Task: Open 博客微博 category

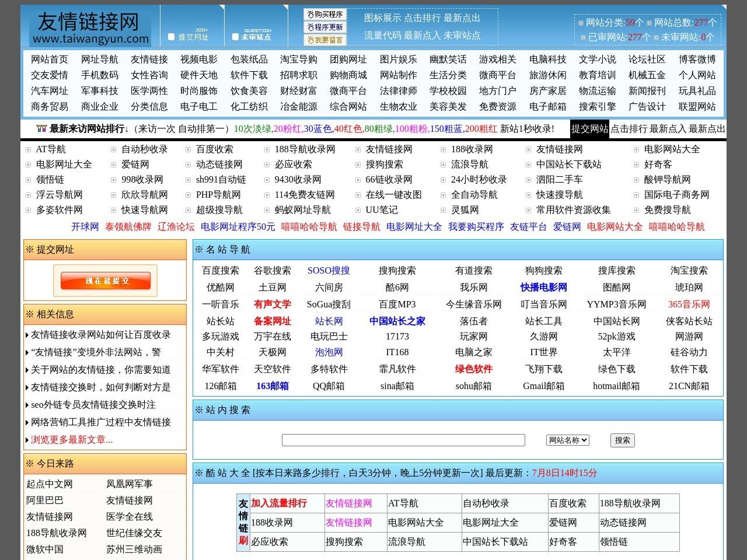Action: [x=697, y=60]
